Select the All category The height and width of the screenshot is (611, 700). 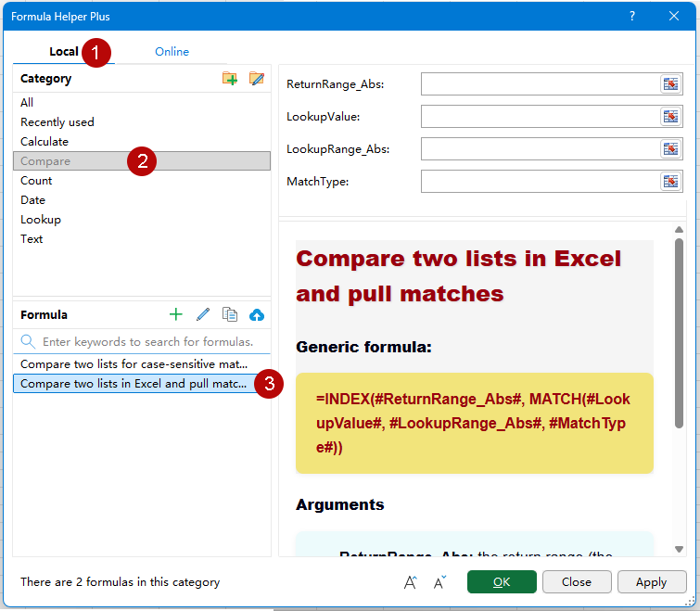[x=142, y=102]
